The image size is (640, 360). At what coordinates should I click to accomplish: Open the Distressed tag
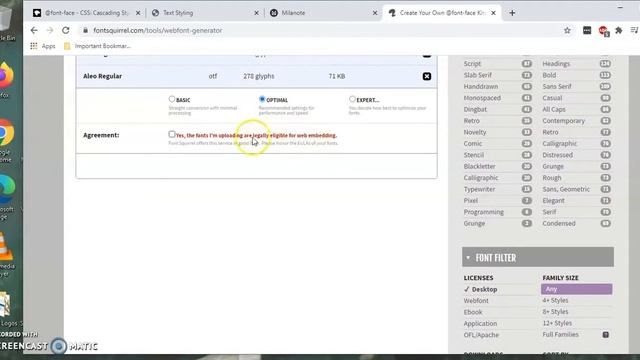(558, 155)
